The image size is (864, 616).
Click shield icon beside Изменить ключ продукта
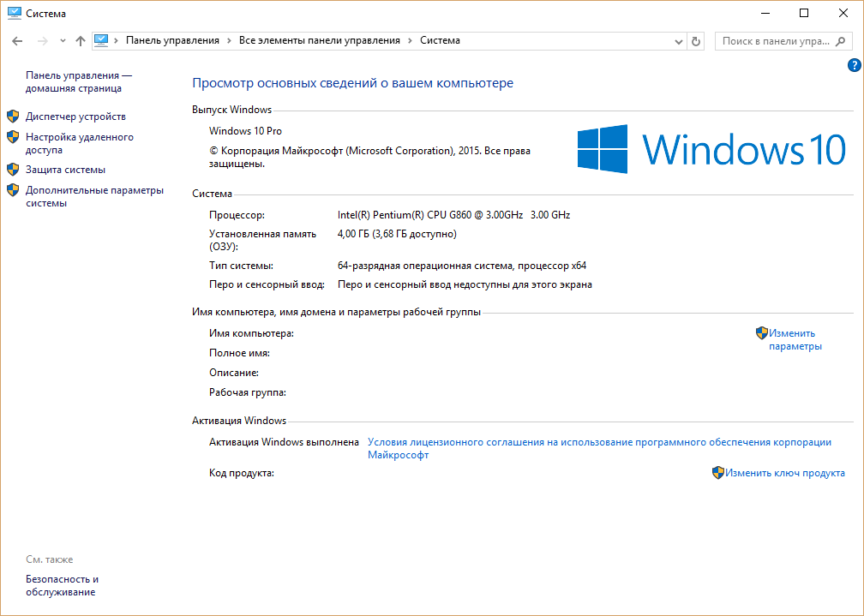[718, 472]
